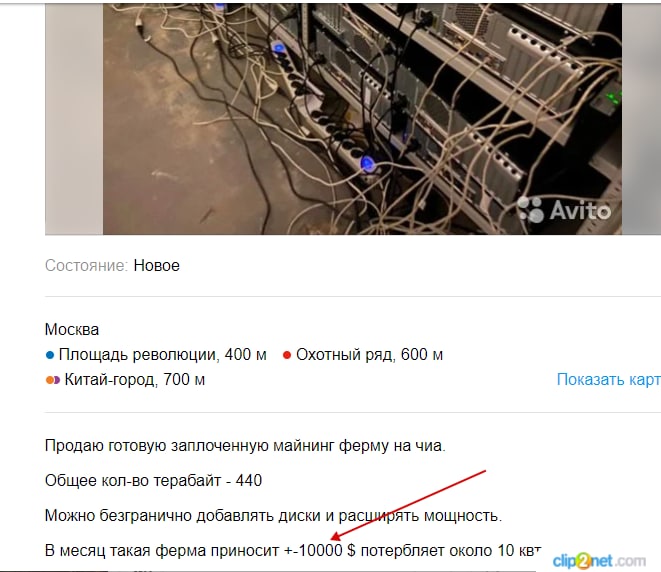
Task: Click the +-10000 $ income figure
Action: coord(320,551)
